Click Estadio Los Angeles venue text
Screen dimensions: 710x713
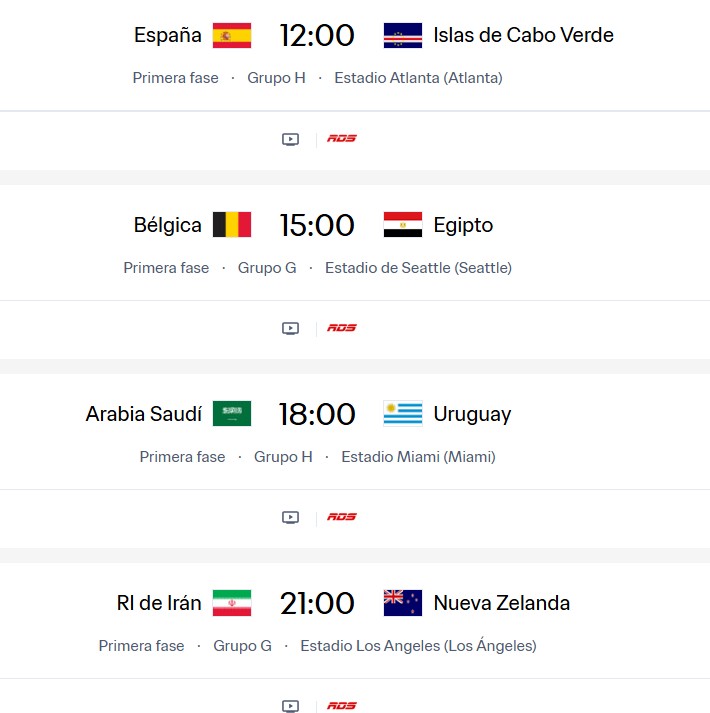point(418,646)
